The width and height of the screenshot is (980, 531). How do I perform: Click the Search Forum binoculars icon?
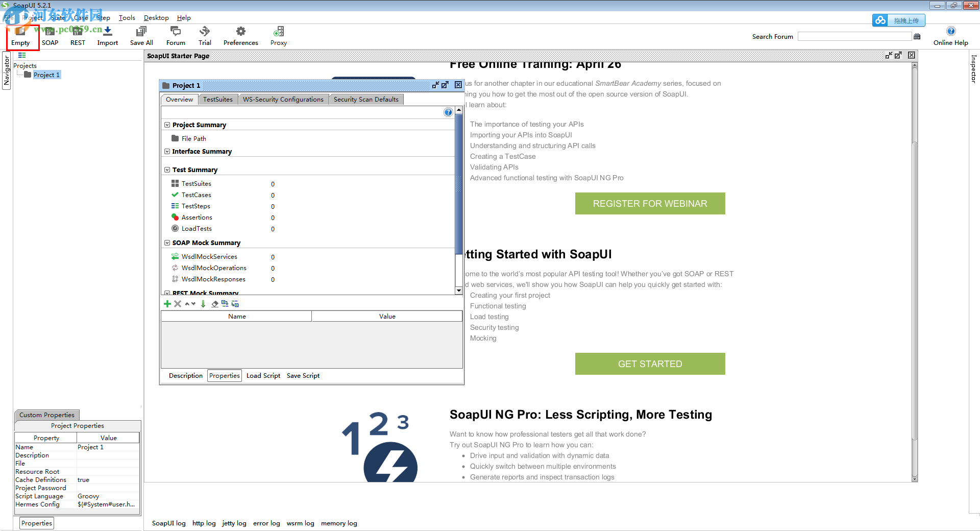click(917, 36)
